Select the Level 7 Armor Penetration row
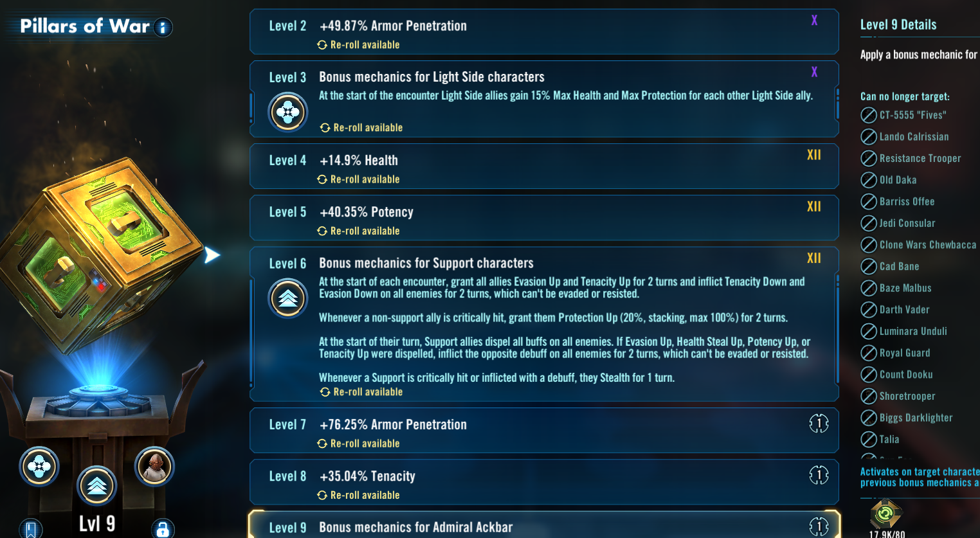 click(544, 431)
